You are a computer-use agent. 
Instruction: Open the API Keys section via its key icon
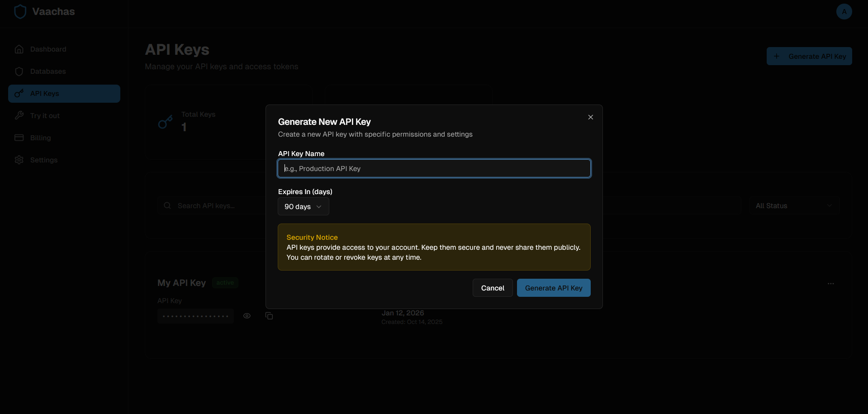point(19,93)
